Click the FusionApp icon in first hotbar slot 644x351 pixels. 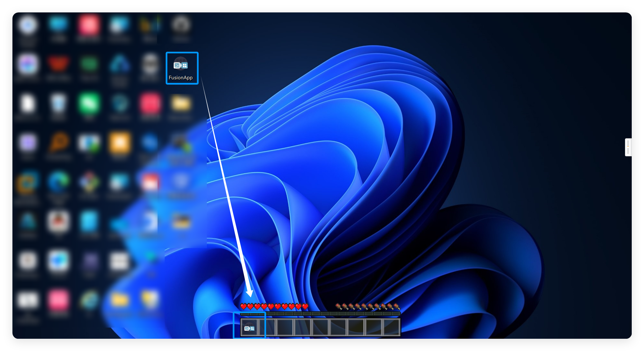pos(249,328)
